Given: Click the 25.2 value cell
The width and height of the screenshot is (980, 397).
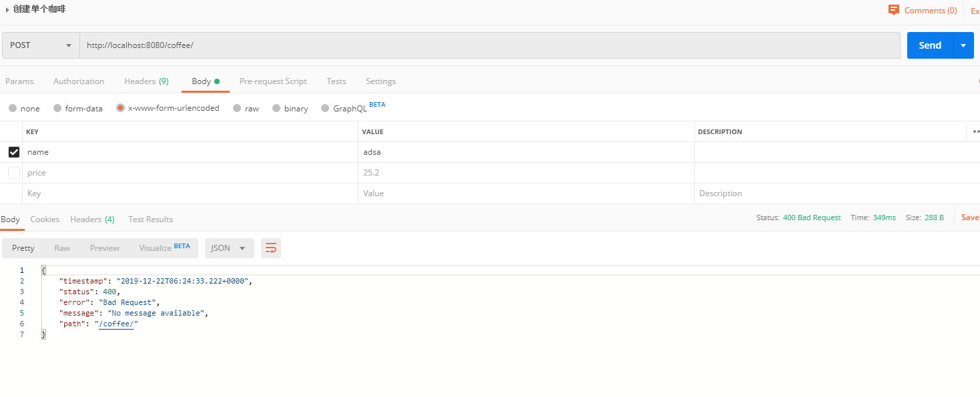Looking at the screenshot, I should click(526, 173).
